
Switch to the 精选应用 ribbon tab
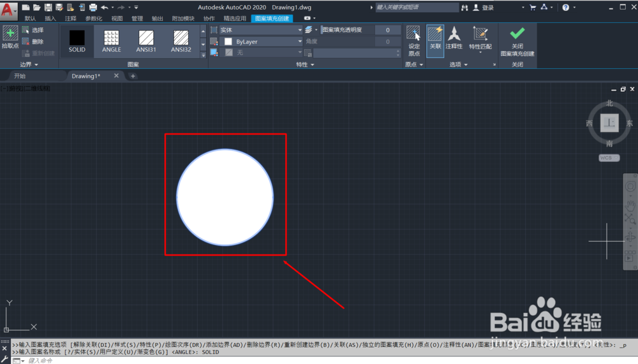[235, 18]
